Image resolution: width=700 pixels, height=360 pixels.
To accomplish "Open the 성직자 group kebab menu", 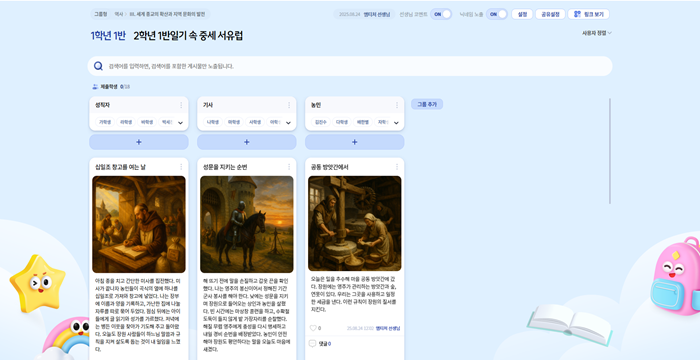I will 181,105.
